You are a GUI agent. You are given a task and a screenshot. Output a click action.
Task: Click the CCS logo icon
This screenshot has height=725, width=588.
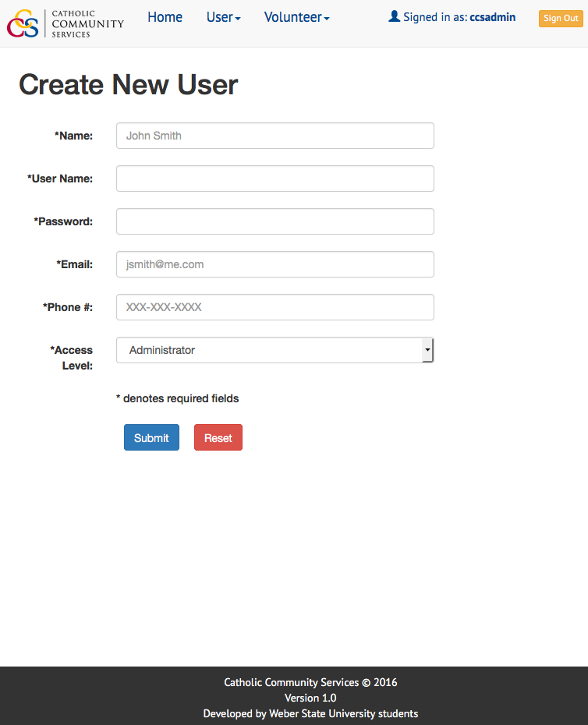pyautogui.click(x=23, y=23)
